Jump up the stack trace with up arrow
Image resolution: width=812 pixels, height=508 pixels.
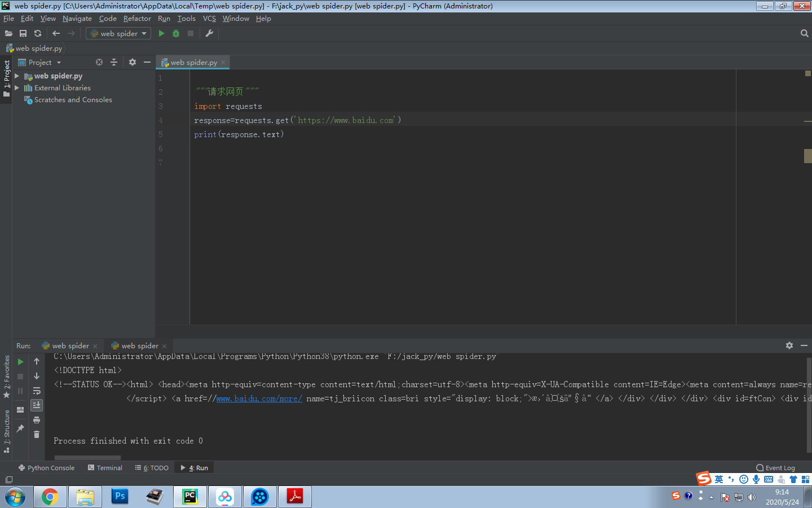coord(37,361)
